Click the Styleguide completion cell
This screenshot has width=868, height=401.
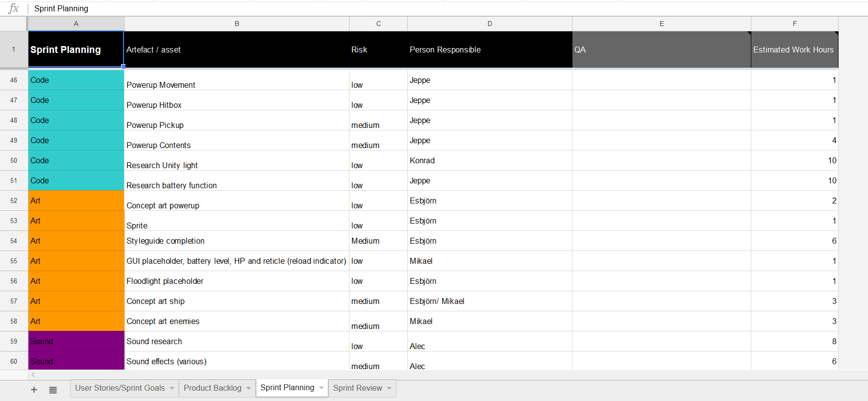[236, 241]
